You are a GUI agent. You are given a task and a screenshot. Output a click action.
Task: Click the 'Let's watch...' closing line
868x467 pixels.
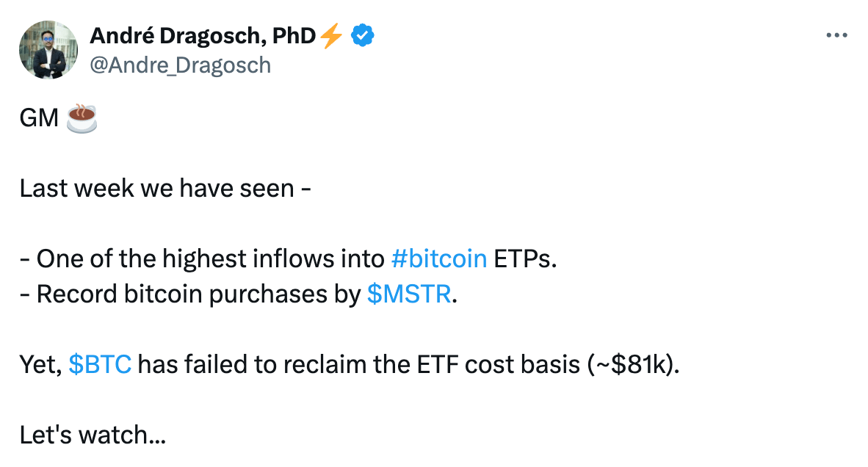click(x=93, y=435)
